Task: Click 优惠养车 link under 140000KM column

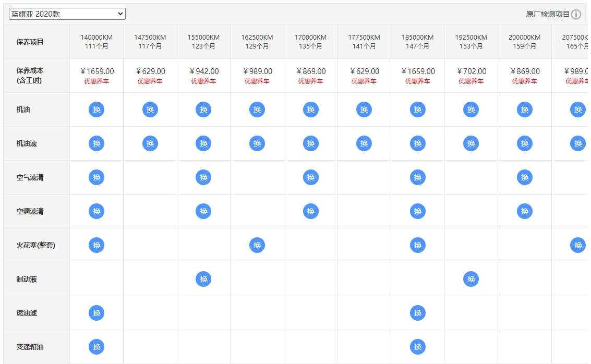Action: click(x=97, y=81)
